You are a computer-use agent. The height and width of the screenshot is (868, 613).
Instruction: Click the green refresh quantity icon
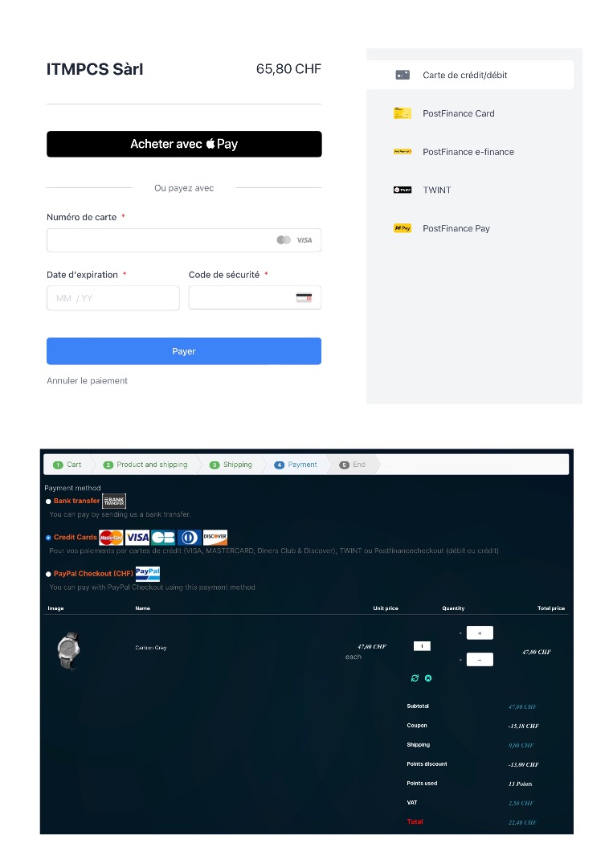point(415,678)
